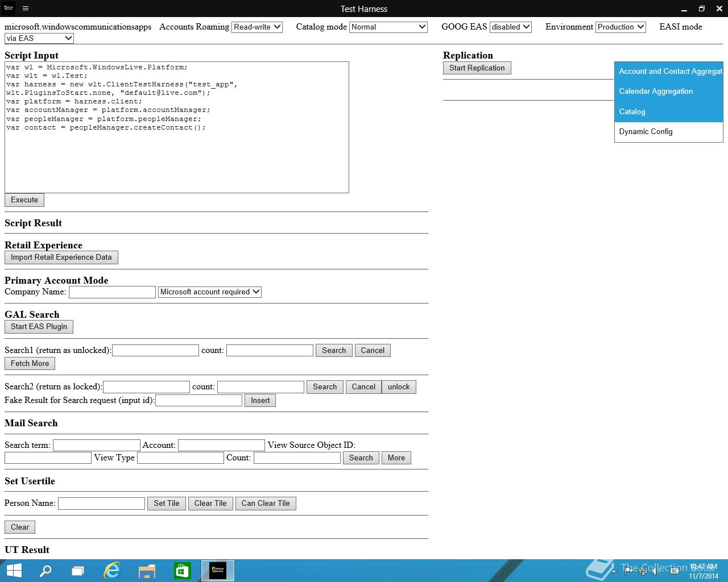This screenshot has width=728, height=582.
Task: Click the Execute script button
Action: pyautogui.click(x=24, y=200)
